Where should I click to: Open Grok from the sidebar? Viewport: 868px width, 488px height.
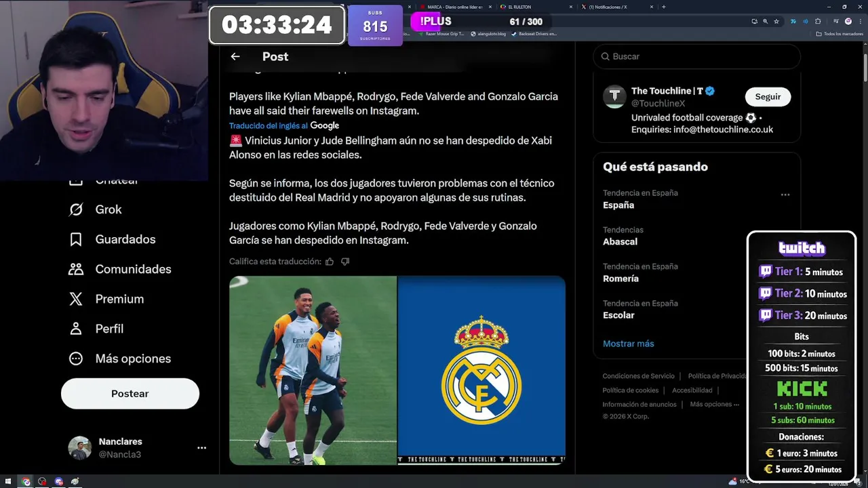click(x=95, y=209)
